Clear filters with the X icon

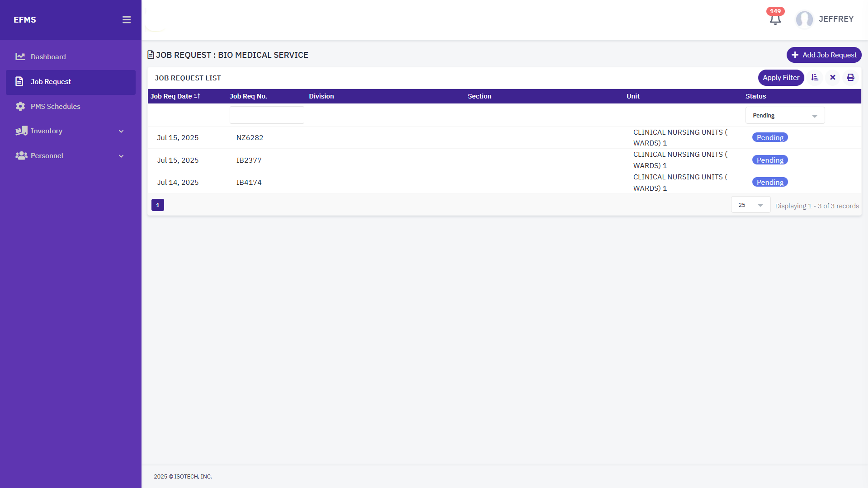pos(833,78)
